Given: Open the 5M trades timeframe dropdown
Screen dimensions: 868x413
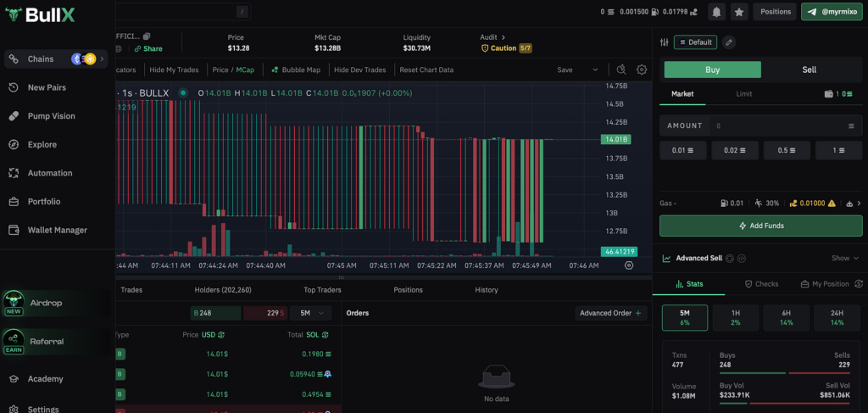Looking at the screenshot, I should coord(310,313).
